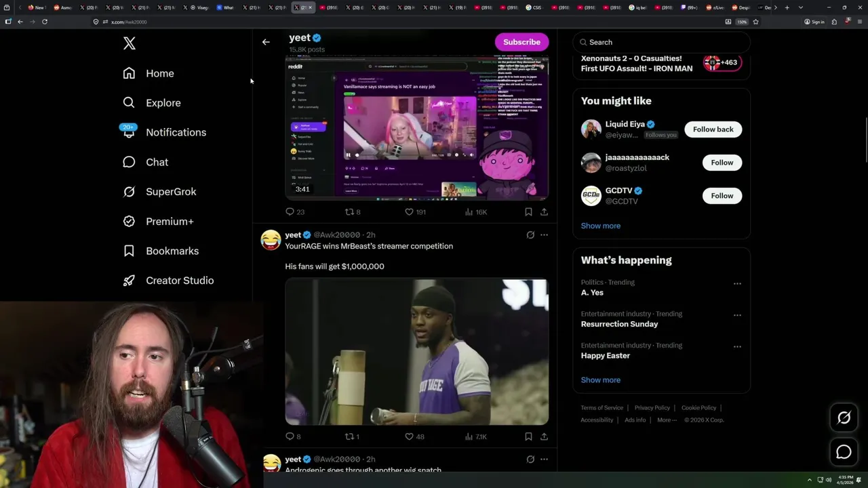Image resolution: width=868 pixels, height=488 pixels.
Task: Open the system tray hidden icons
Action: (x=809, y=480)
